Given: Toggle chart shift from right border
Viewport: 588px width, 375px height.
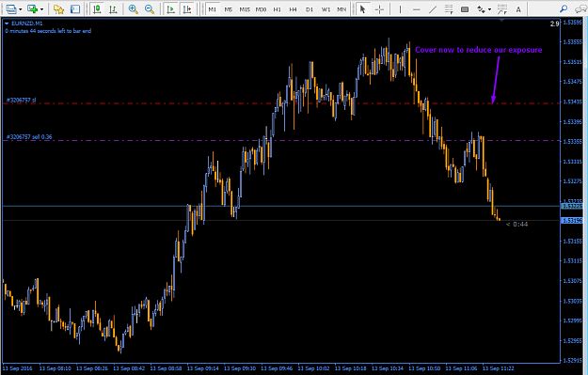Looking at the screenshot, I should coord(187,9).
